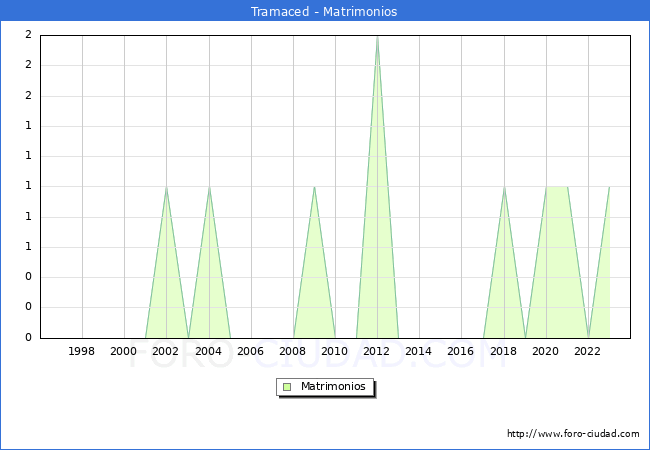Click the 2018 data peak
Screen dimensions: 650x450
pyautogui.click(x=504, y=188)
